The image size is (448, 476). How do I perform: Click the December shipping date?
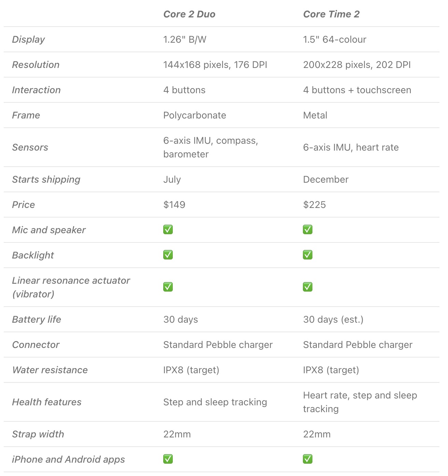[326, 180]
